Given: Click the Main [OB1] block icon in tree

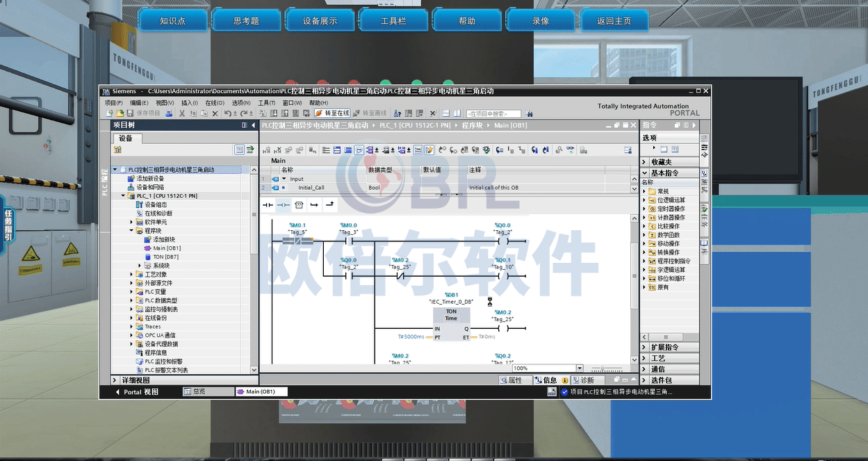Looking at the screenshot, I should (147, 248).
